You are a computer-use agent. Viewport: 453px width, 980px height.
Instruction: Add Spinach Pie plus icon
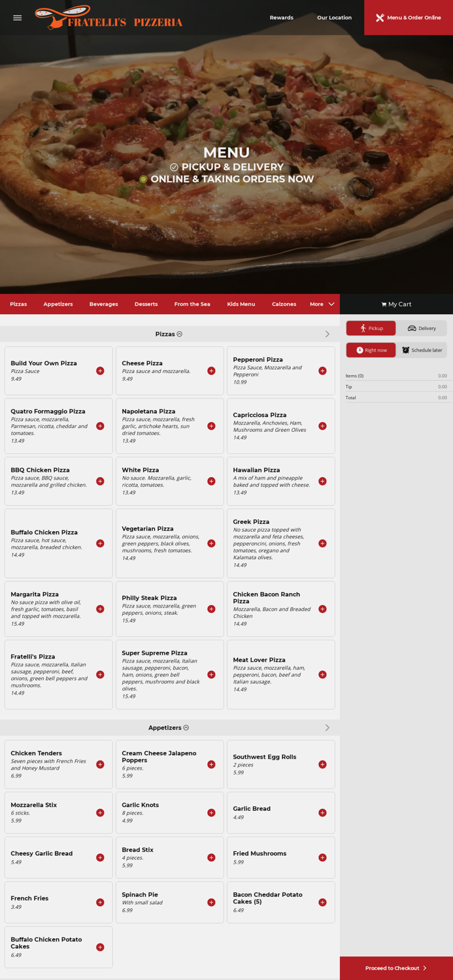point(211,902)
